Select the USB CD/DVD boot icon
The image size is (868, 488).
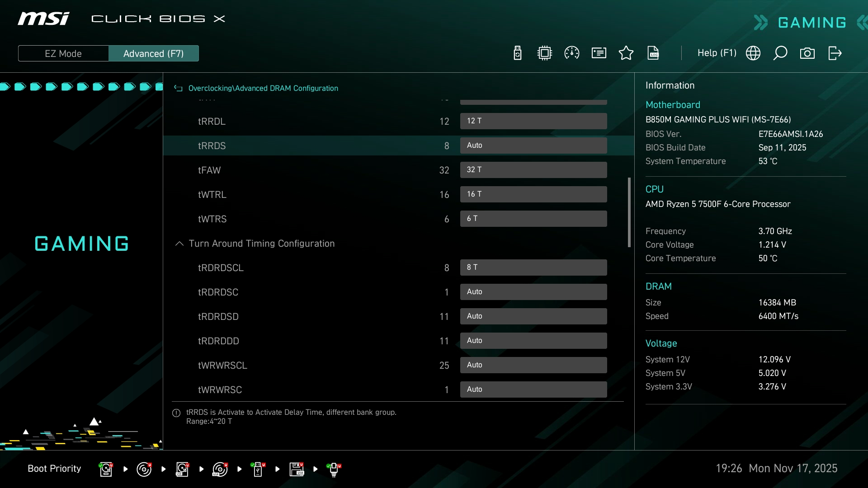pyautogui.click(x=220, y=469)
